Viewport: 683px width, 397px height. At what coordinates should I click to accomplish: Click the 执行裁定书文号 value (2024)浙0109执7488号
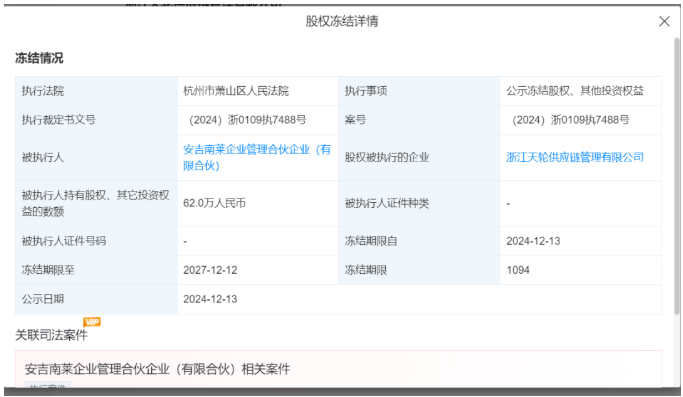[248, 120]
